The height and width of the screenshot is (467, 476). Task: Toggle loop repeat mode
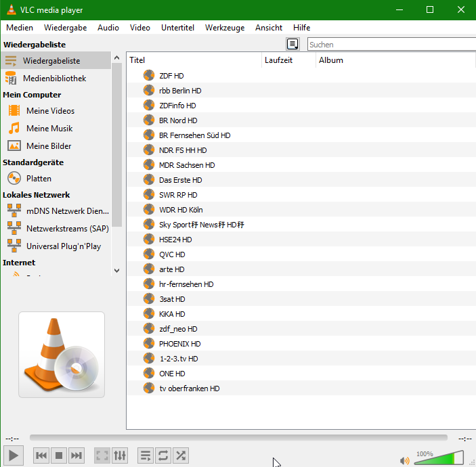(163, 455)
